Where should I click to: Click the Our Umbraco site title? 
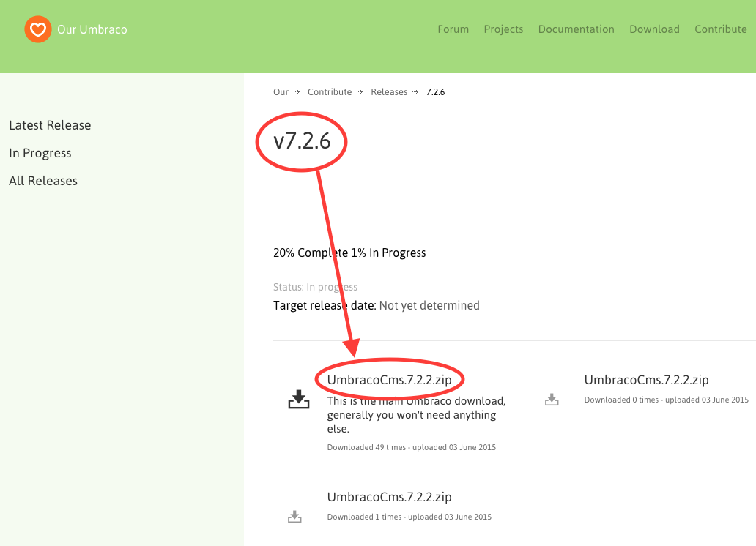coord(92,29)
